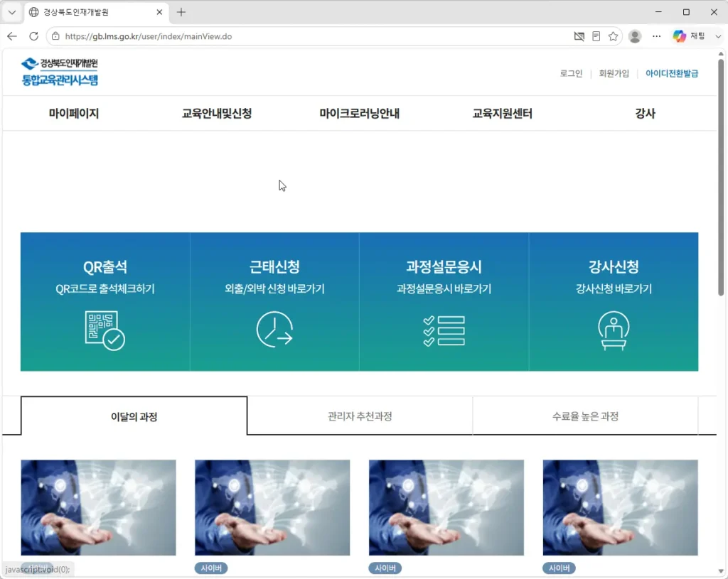
Task: Click the page vertical scrollbar thumb
Action: tap(721, 176)
